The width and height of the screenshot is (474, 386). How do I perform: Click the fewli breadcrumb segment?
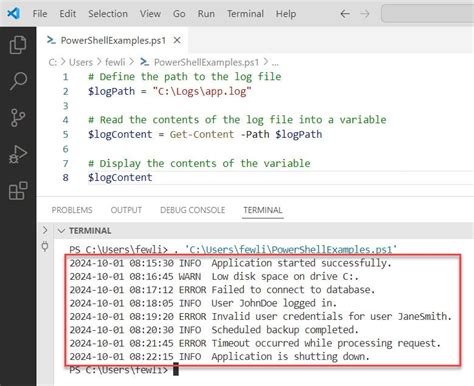[x=115, y=62]
